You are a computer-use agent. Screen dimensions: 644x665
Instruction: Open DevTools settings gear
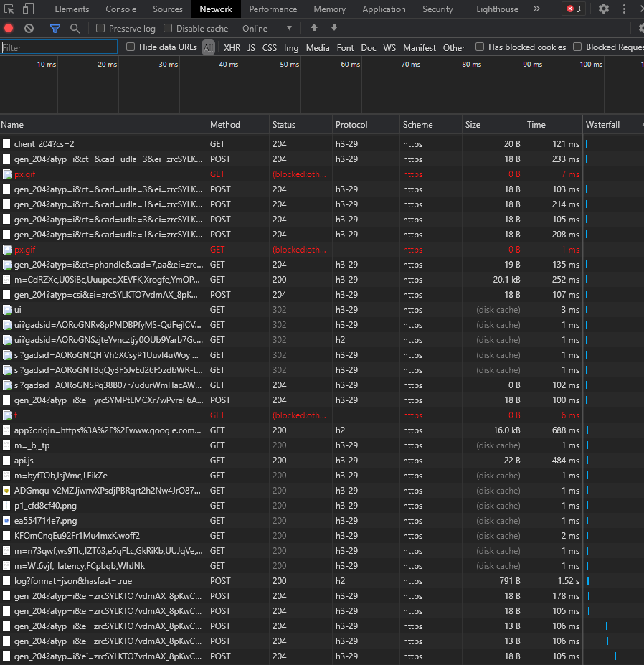(604, 9)
